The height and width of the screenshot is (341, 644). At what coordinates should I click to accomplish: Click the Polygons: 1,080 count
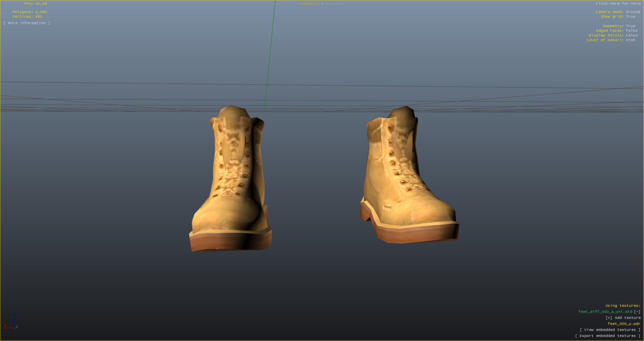[30, 12]
